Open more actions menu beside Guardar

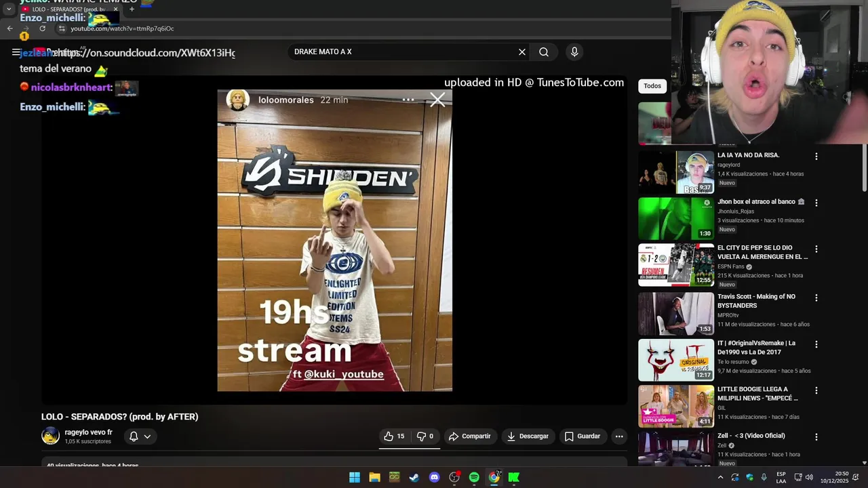pos(619,436)
